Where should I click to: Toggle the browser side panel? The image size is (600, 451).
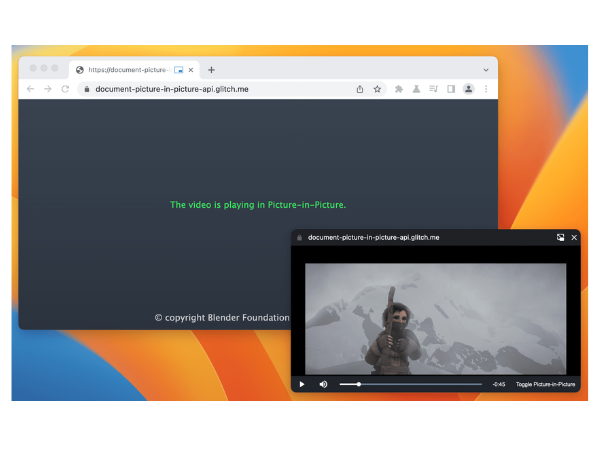(451, 89)
